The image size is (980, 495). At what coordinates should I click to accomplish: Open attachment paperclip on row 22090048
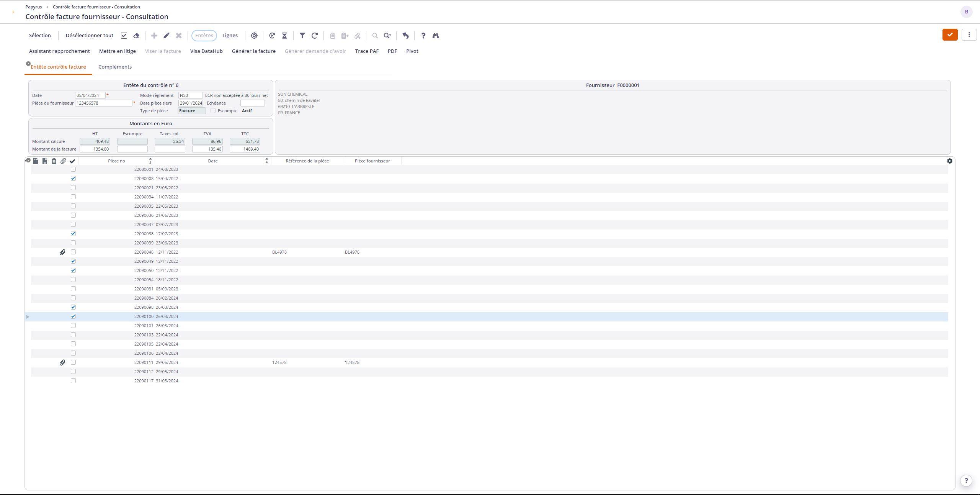pyautogui.click(x=62, y=252)
